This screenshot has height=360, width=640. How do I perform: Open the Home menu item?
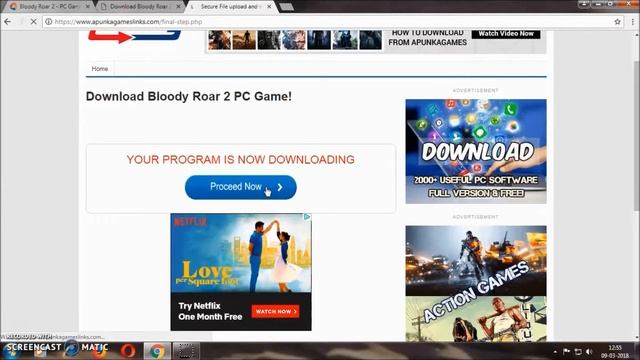tap(100, 69)
